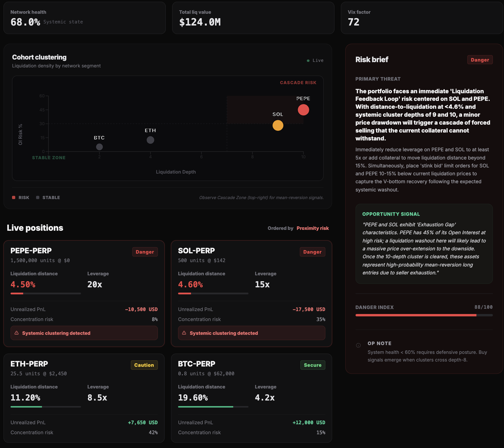Click the SOL orange bubble on chart
The width and height of the screenshot is (504, 448).
coord(278,125)
